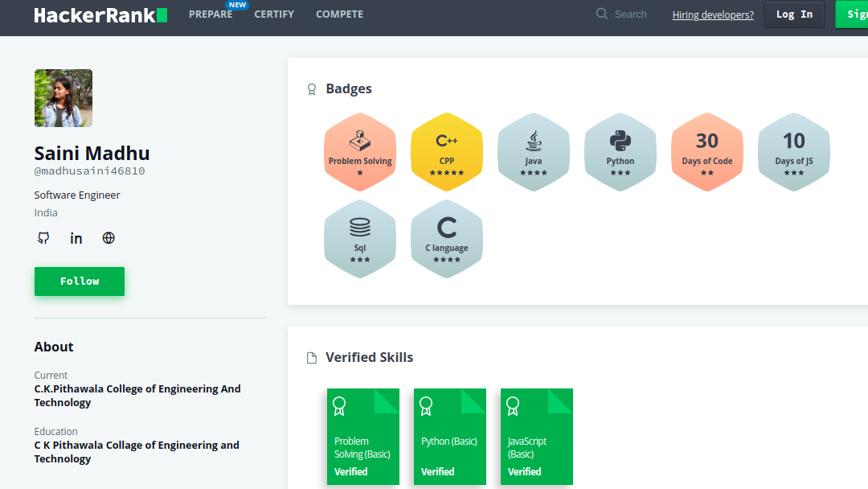View Saini Madhu's profile picture
Image resolution: width=868 pixels, height=489 pixels.
(63, 98)
